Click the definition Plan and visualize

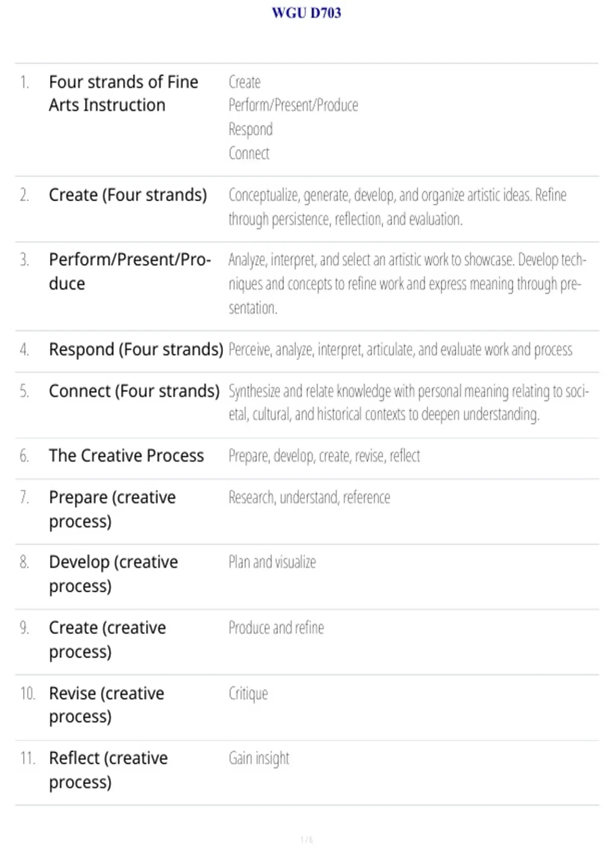[272, 562]
